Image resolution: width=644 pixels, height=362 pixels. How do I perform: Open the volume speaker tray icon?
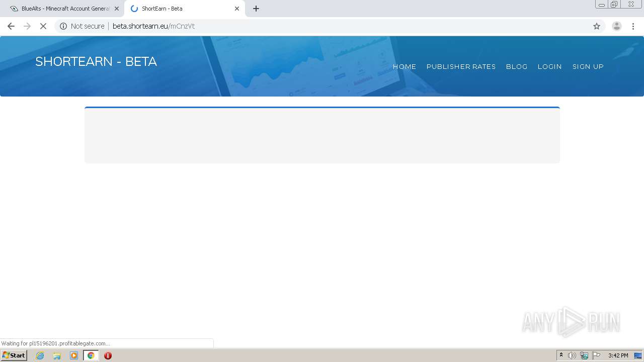(x=572, y=355)
